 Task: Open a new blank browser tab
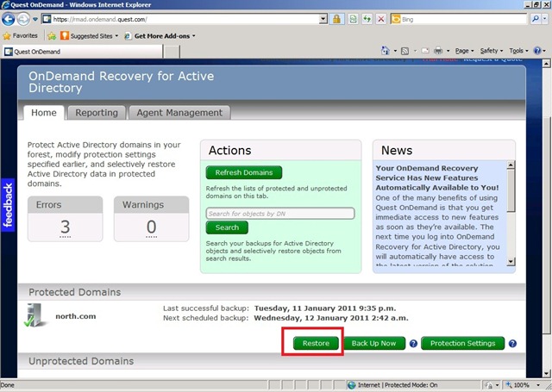pyautogui.click(x=172, y=52)
